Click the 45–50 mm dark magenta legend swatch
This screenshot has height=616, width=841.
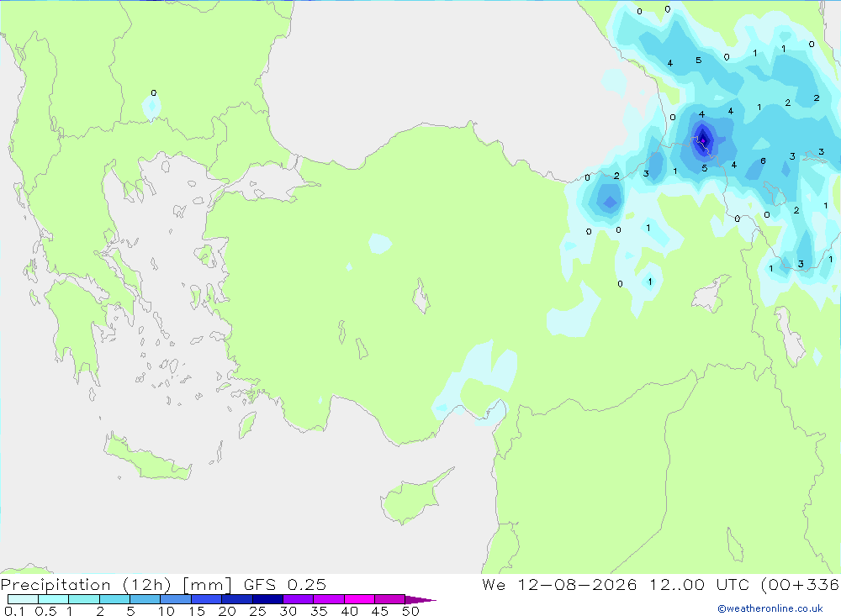390,599
